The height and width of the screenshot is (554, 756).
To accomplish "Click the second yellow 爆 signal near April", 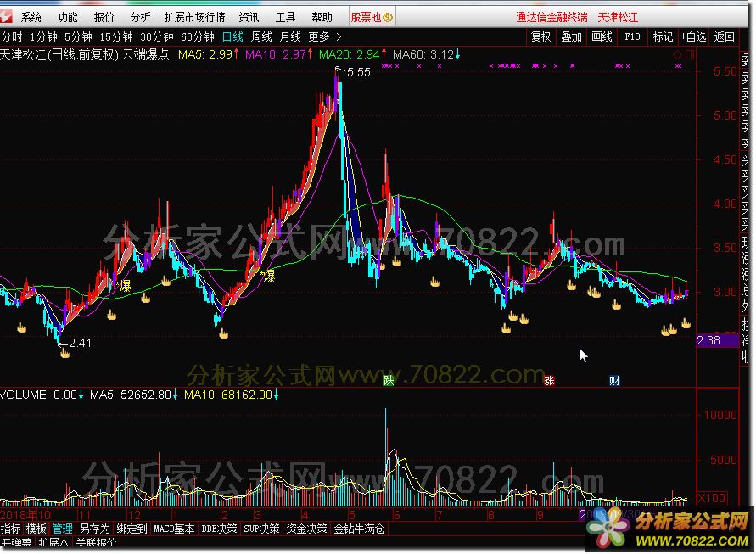I will 267,276.
